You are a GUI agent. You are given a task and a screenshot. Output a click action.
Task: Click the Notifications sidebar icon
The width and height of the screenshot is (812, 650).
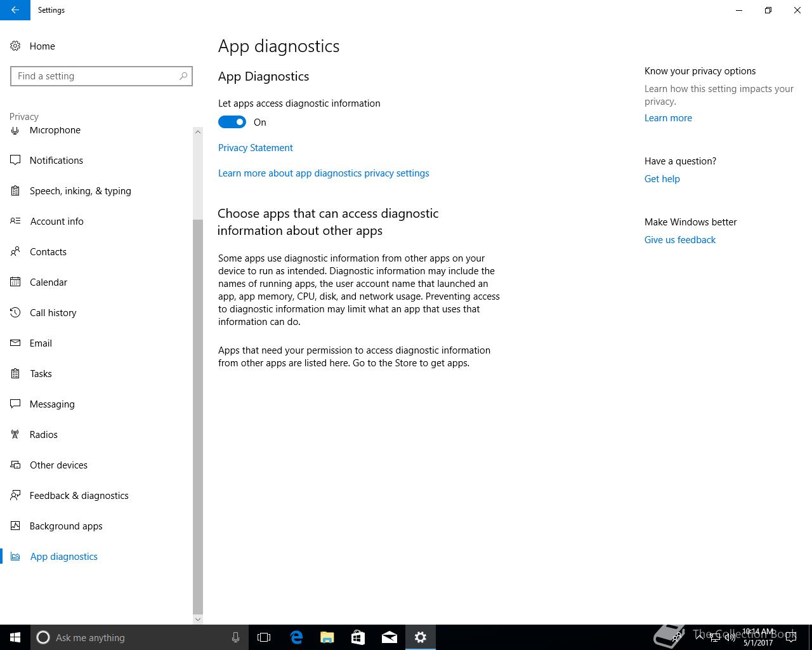[15, 160]
